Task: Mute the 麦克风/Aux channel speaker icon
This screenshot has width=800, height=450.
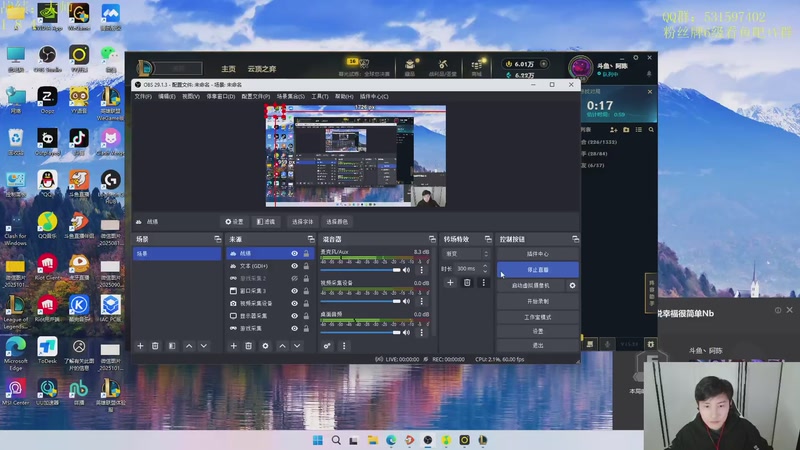Action: (x=407, y=270)
